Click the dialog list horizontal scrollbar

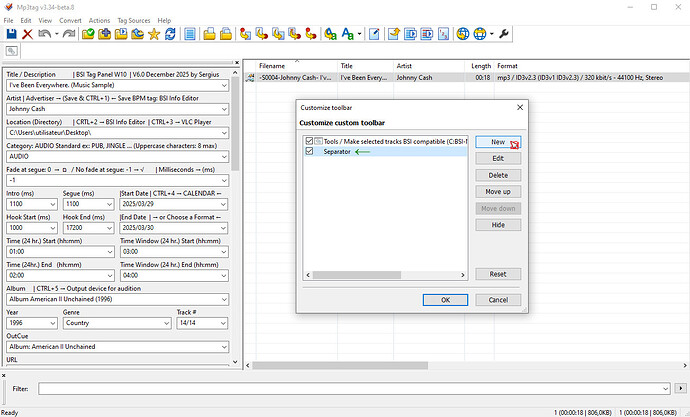(357, 275)
